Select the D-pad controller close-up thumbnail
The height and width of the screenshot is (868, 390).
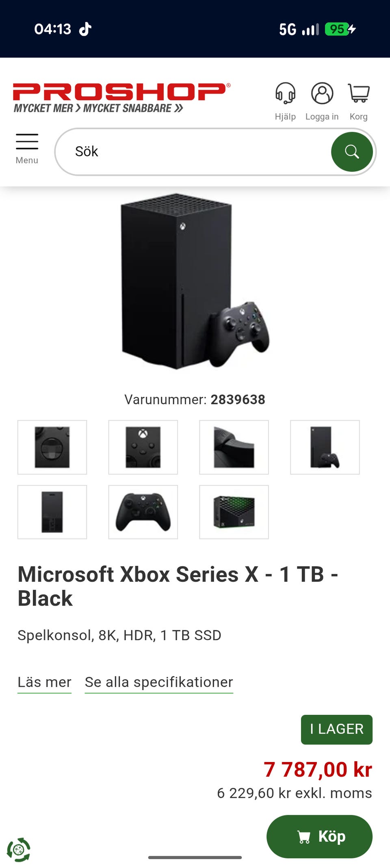[x=52, y=447]
